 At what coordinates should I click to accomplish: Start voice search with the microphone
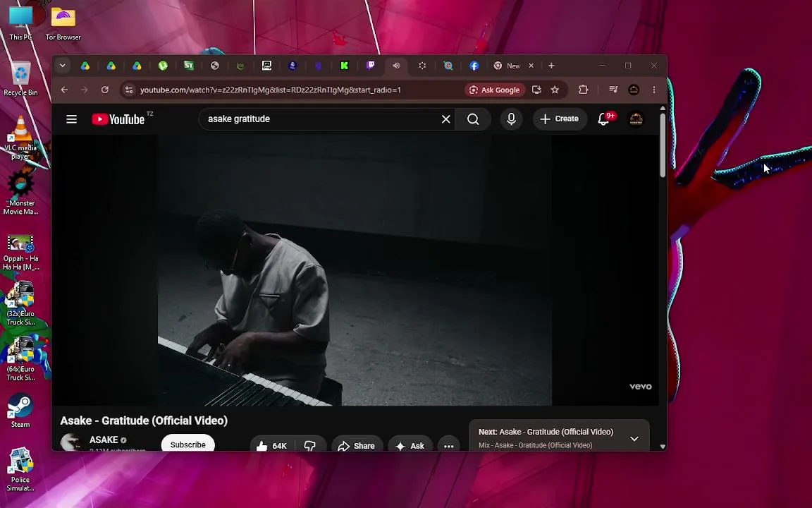511,119
